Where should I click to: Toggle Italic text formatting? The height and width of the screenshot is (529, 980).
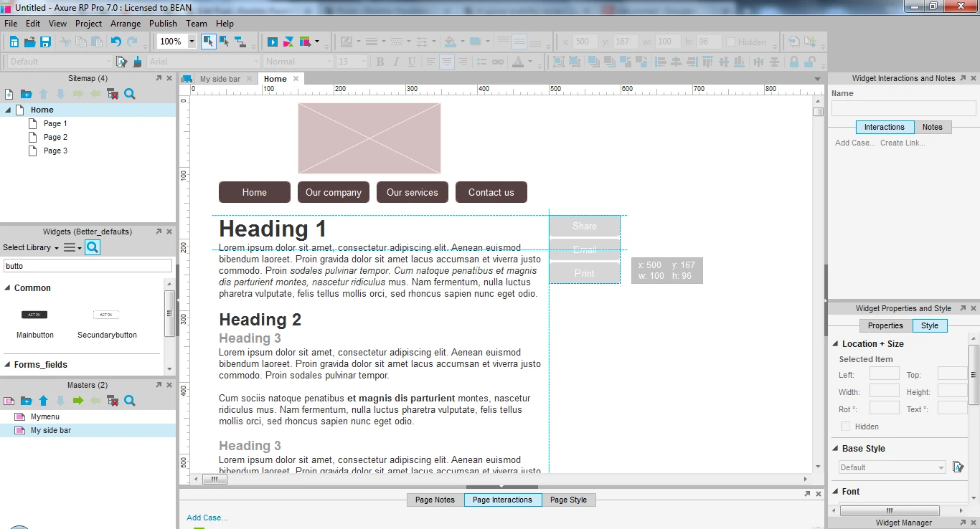pos(395,62)
